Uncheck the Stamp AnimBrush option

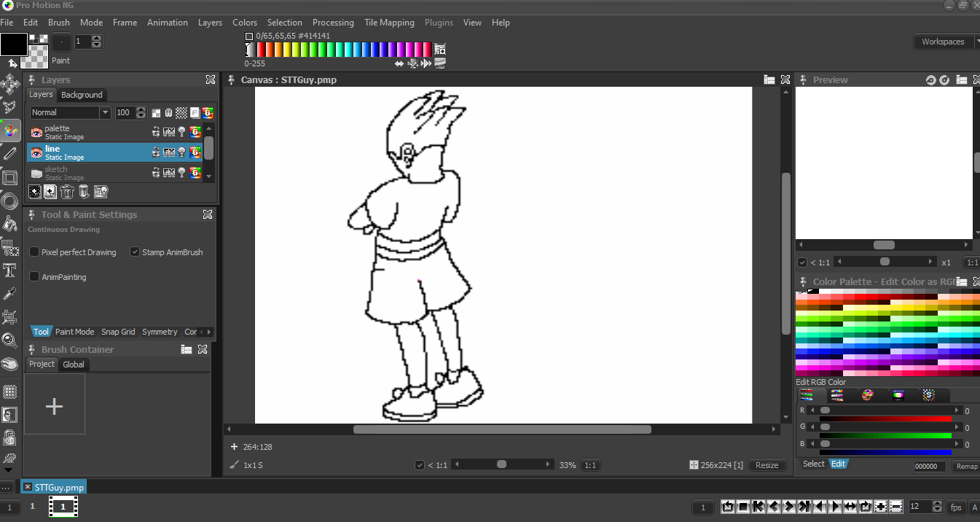click(x=135, y=252)
